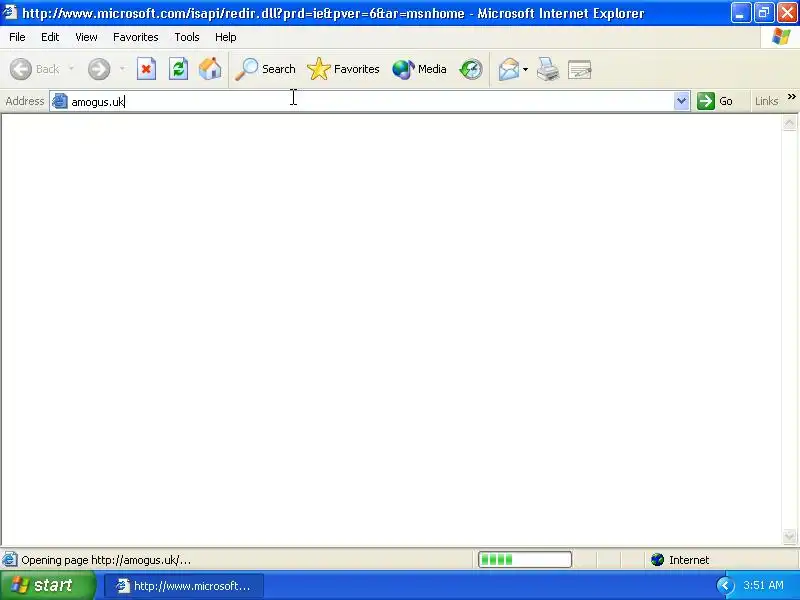Go to the Home page icon
Screen dimensions: 800x600
[210, 69]
